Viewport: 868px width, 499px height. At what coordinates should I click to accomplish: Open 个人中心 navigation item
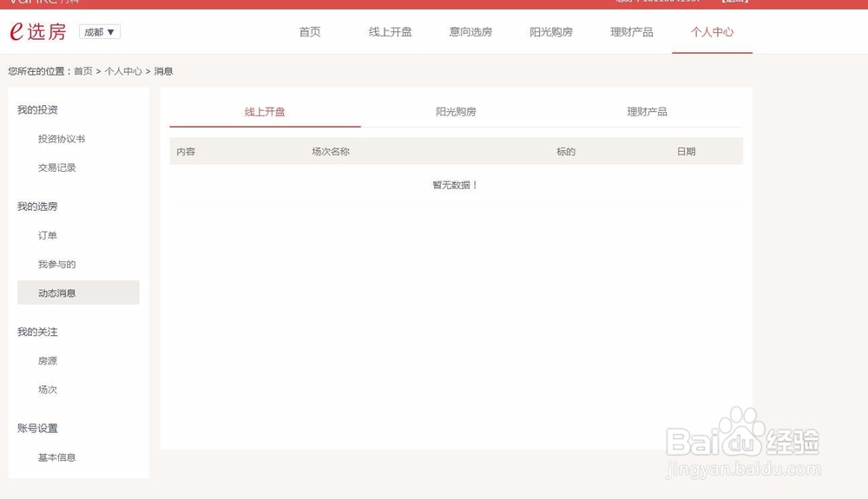pos(712,32)
